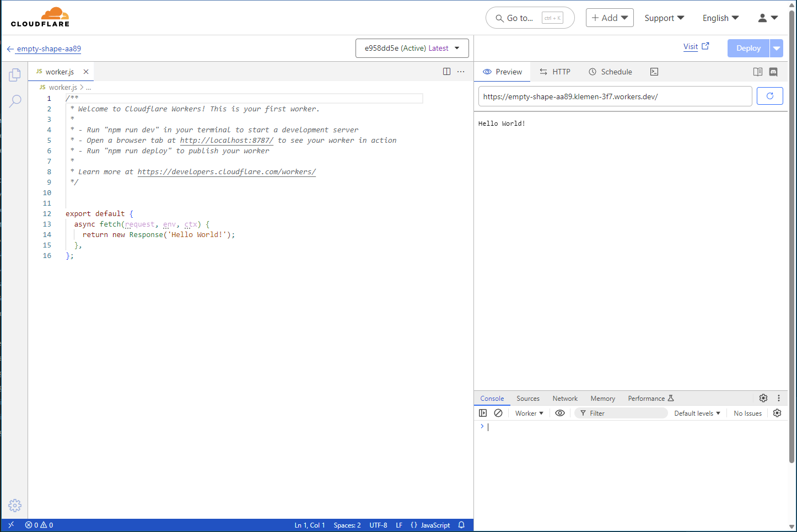Change indentation via Spaces: 2

[347, 525]
